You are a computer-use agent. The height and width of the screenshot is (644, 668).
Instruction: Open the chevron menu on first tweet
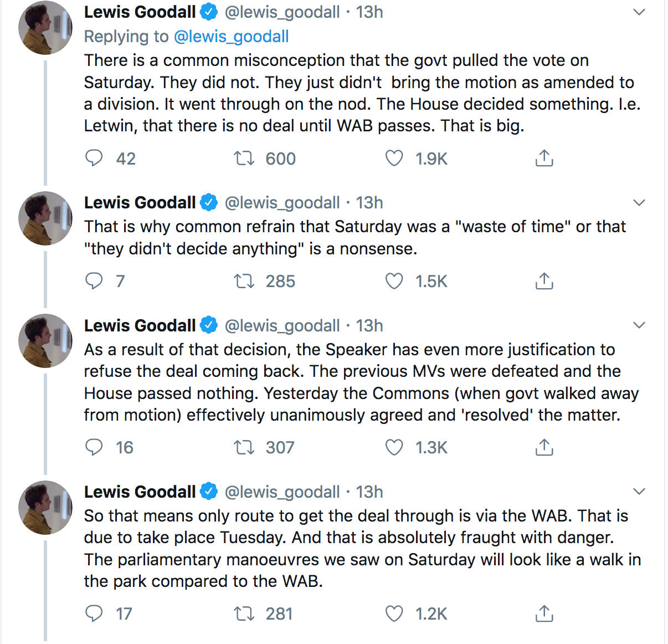[639, 12]
